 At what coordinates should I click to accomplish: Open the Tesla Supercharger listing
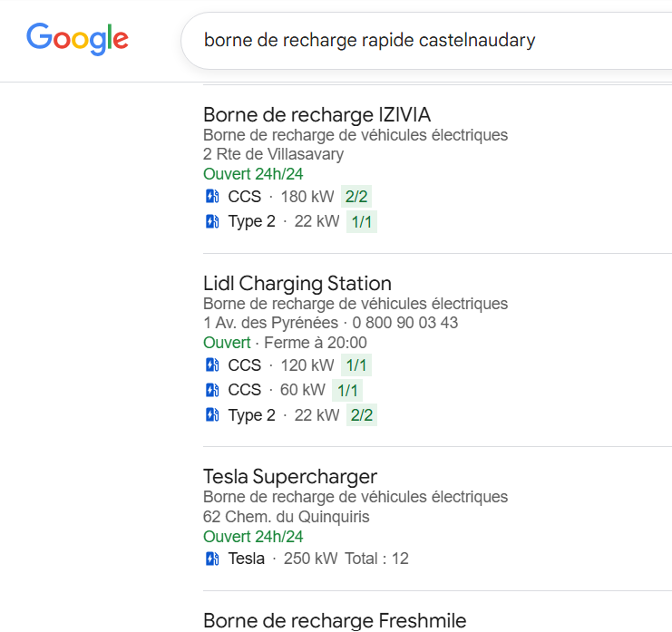(289, 477)
